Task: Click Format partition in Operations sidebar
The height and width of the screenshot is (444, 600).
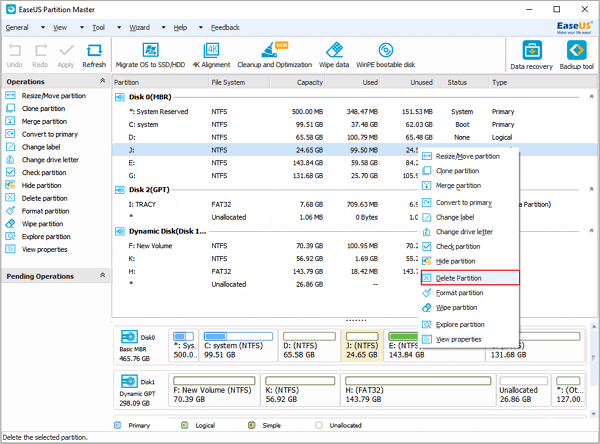Action: 38,211
